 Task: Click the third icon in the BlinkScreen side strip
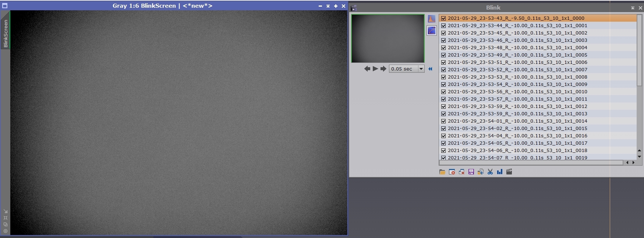(6, 224)
